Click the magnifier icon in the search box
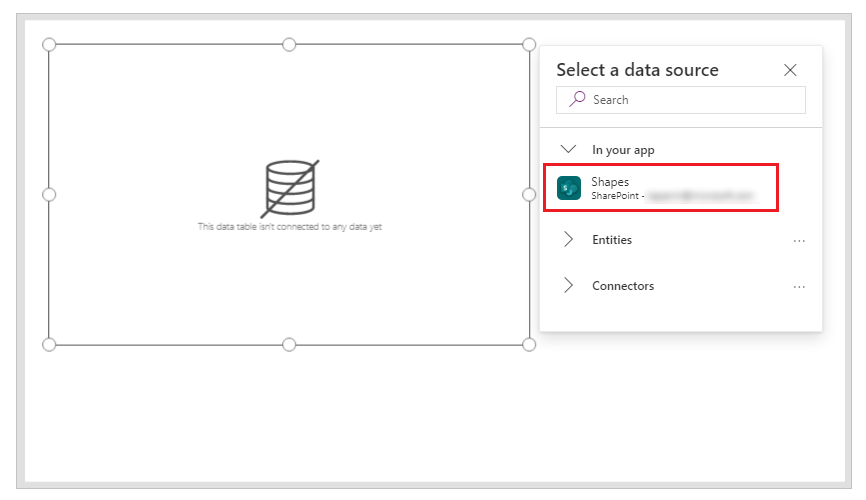This screenshot has height=500, width=866. (x=577, y=100)
